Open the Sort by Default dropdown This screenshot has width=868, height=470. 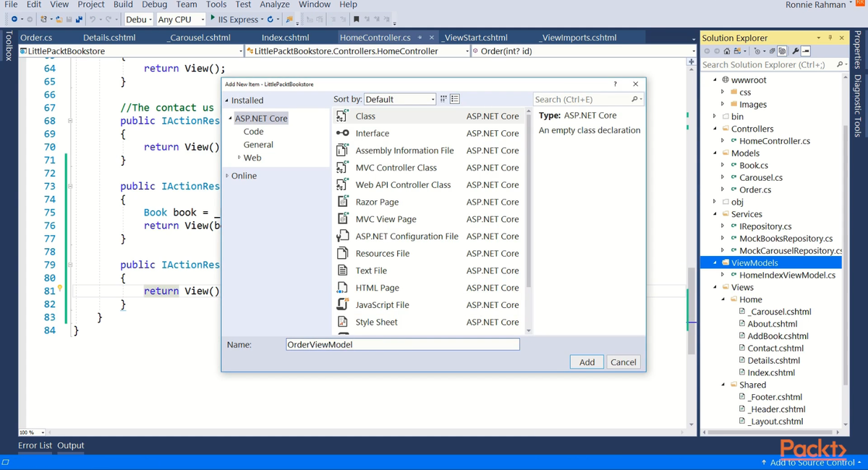(x=400, y=99)
